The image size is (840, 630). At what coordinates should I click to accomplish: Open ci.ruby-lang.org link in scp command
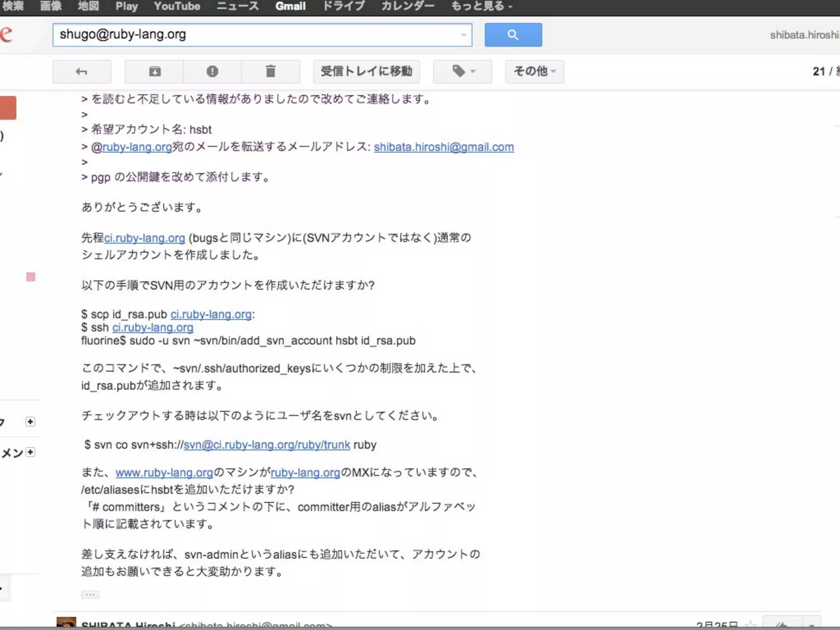click(x=211, y=315)
